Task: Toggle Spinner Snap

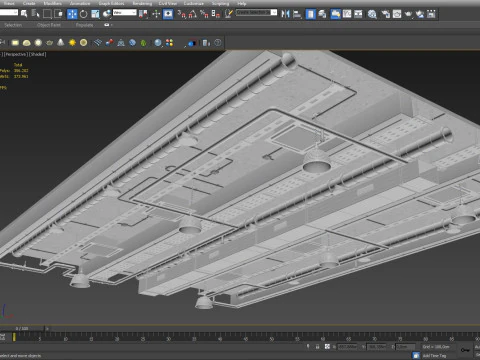Action: (x=216, y=14)
